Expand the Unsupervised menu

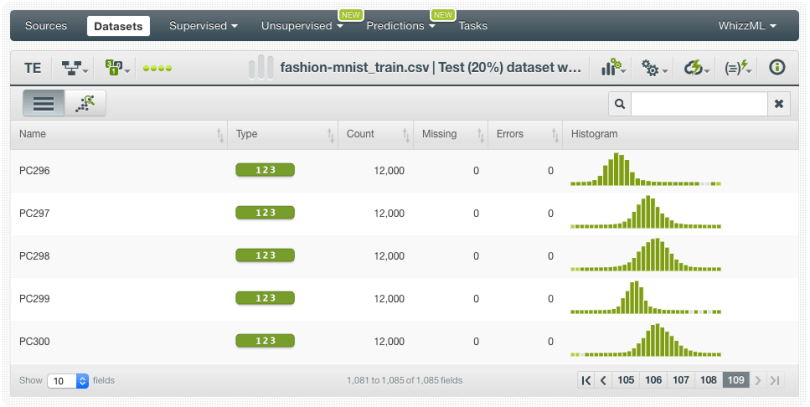[x=302, y=26]
